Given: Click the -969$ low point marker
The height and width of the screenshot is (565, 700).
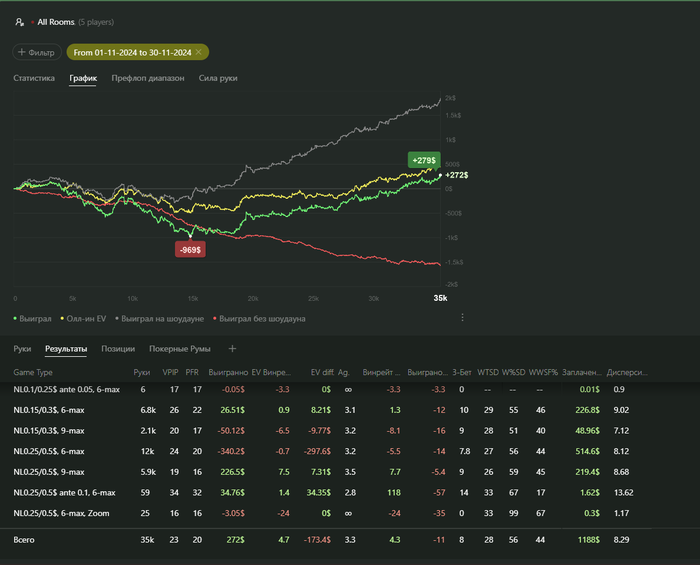Looking at the screenshot, I should tap(190, 250).
